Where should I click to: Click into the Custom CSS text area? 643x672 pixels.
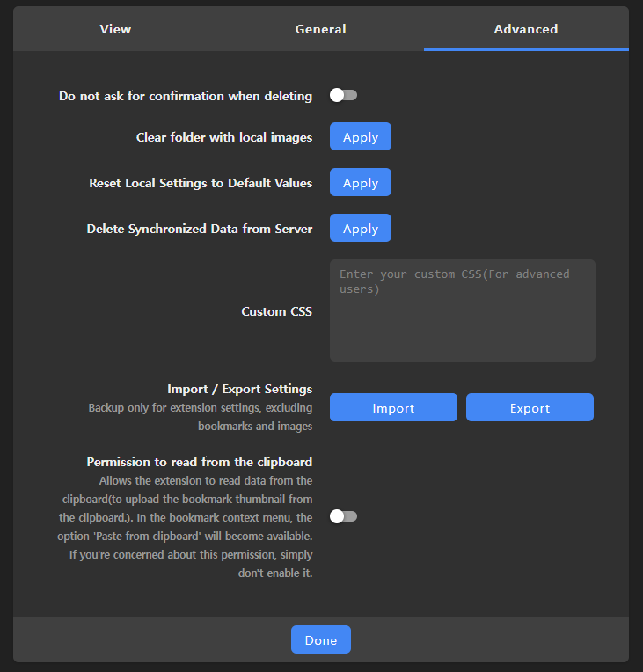point(463,310)
